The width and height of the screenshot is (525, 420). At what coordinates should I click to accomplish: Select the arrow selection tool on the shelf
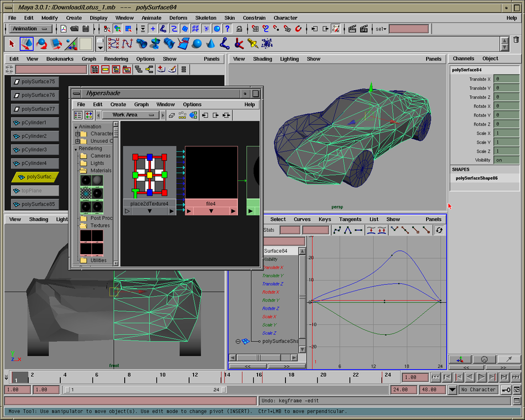pyautogui.click(x=12, y=43)
